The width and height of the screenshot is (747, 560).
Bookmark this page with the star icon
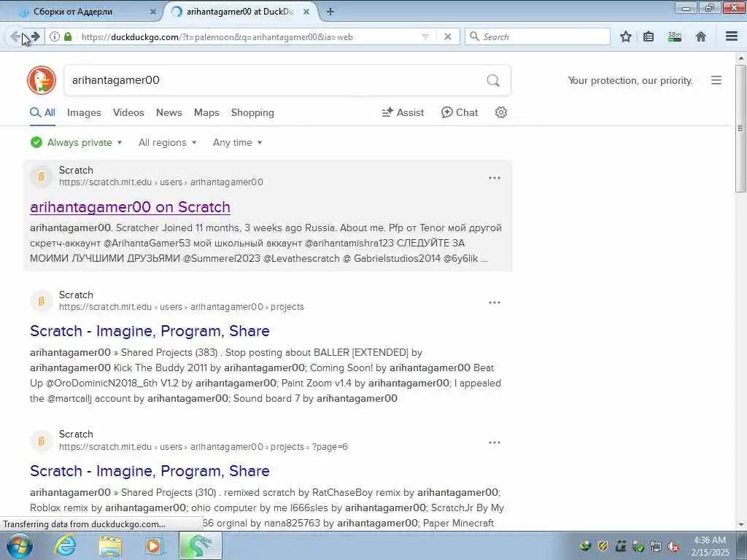coord(626,36)
